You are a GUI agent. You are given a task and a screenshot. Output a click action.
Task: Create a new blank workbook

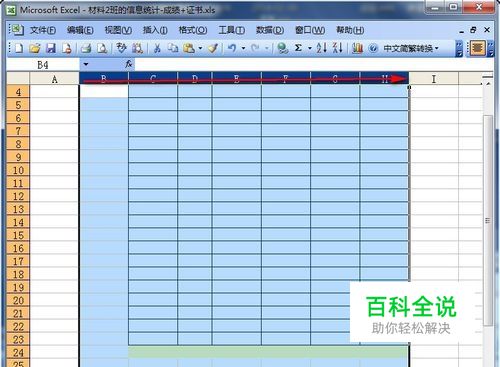point(19,48)
